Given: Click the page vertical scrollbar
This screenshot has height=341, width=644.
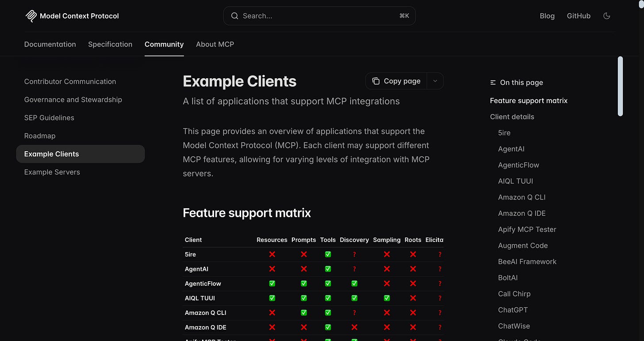Looking at the screenshot, I should [620, 86].
